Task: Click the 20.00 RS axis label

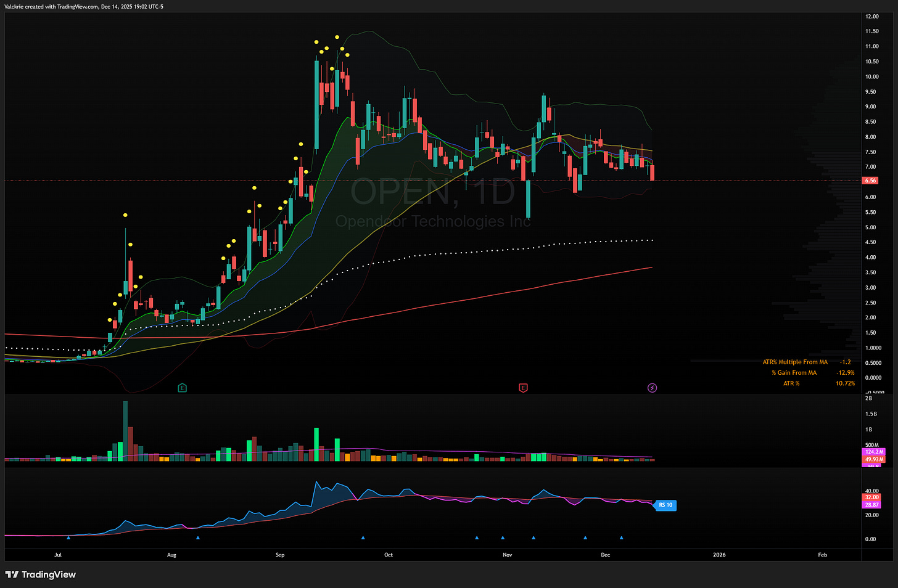Action: [871, 515]
